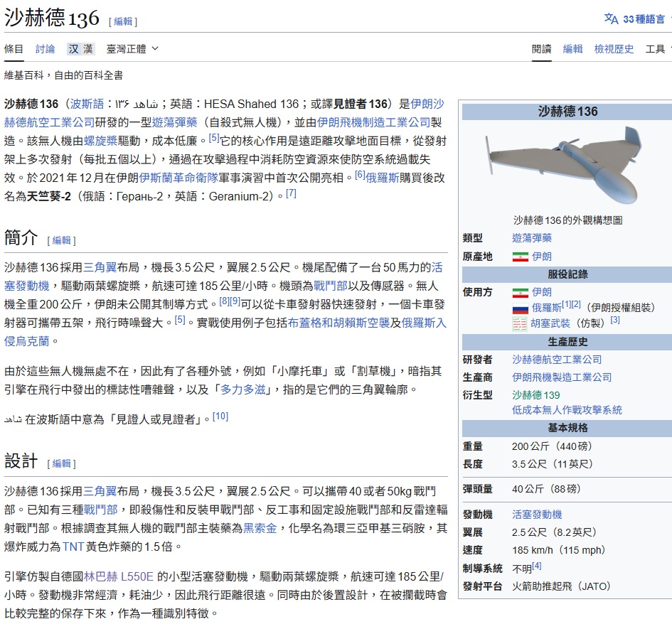Screen dimensions: 672x624
Task: Click the language translation icon
Action: [x=611, y=19]
